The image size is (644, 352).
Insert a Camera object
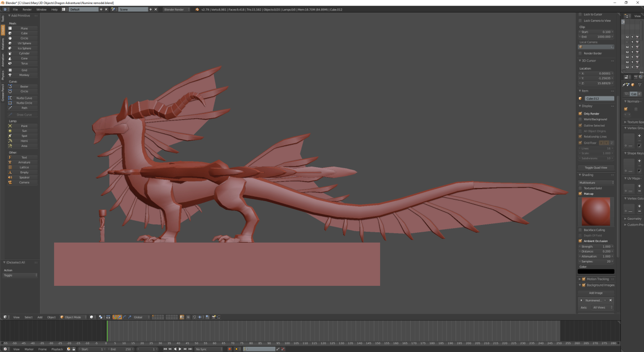click(24, 183)
